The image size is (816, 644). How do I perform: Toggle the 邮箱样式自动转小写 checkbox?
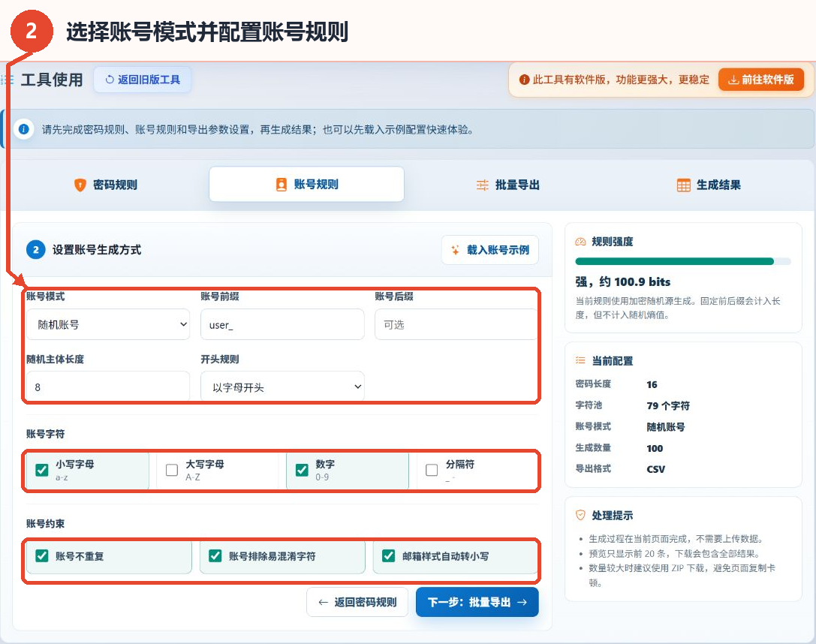[x=388, y=555]
